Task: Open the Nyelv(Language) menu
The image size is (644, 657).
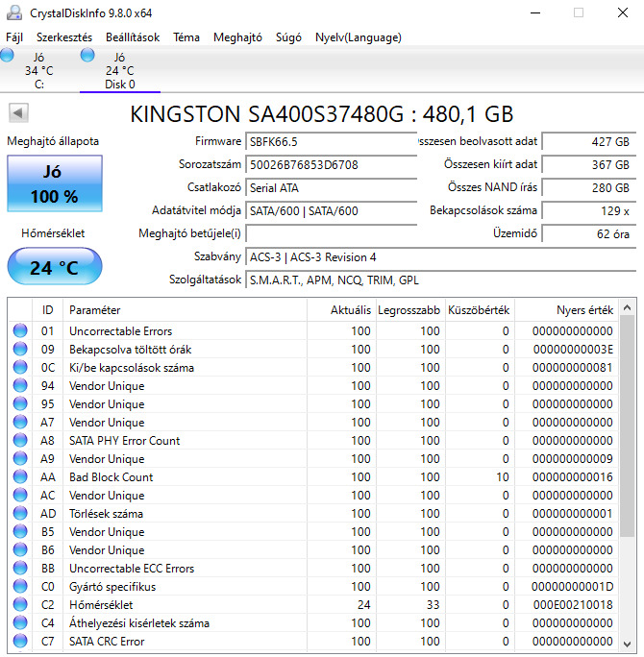Action: (359, 37)
